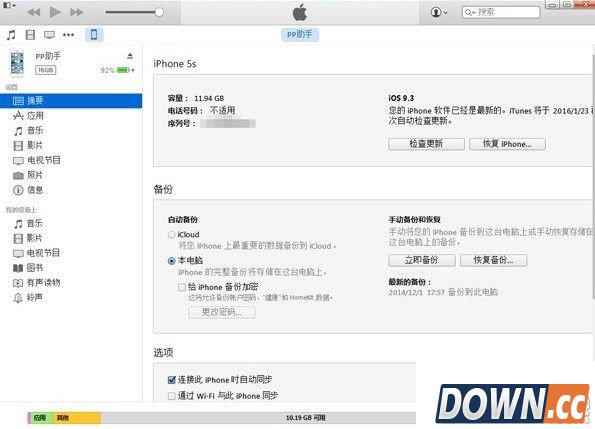This screenshot has height=429, width=595.
Task: Enable 给 iPhone 备份加密 checkbox
Action: [x=182, y=287]
